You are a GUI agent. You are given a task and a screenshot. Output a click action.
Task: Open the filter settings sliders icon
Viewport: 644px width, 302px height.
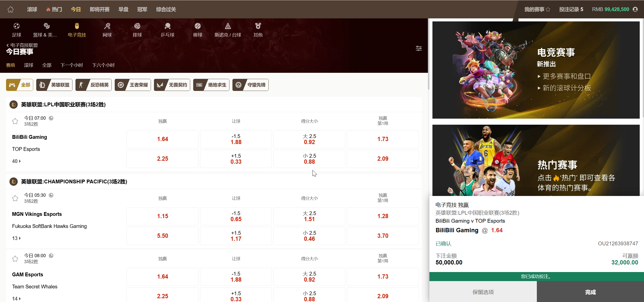pos(419,48)
